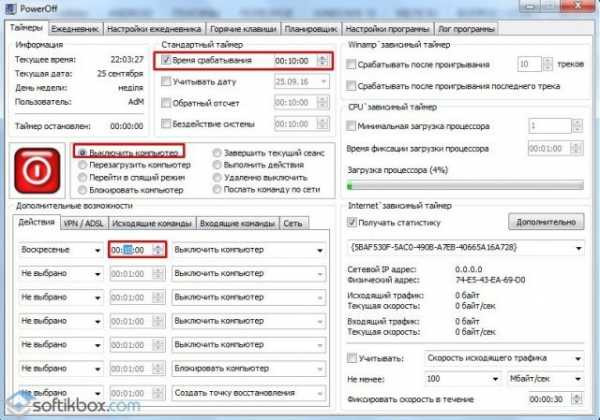
Task: Click the big red power button
Action: click(35, 170)
